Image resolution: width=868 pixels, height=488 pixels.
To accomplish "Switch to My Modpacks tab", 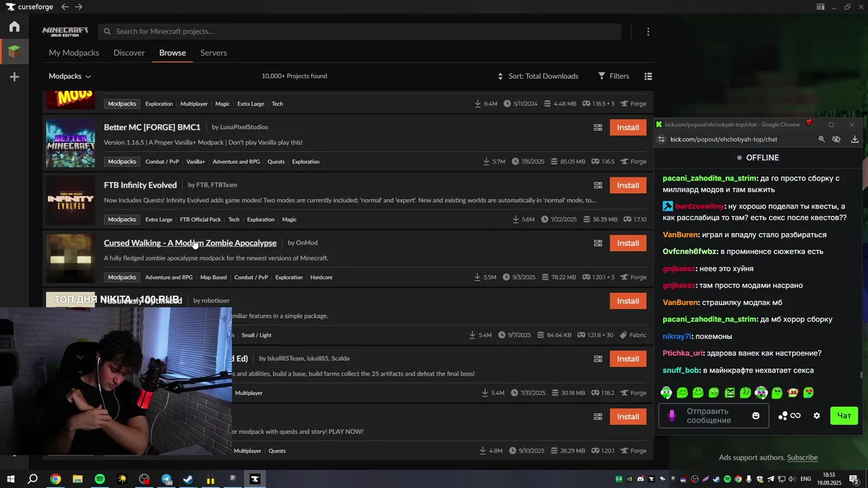I will 74,53.
